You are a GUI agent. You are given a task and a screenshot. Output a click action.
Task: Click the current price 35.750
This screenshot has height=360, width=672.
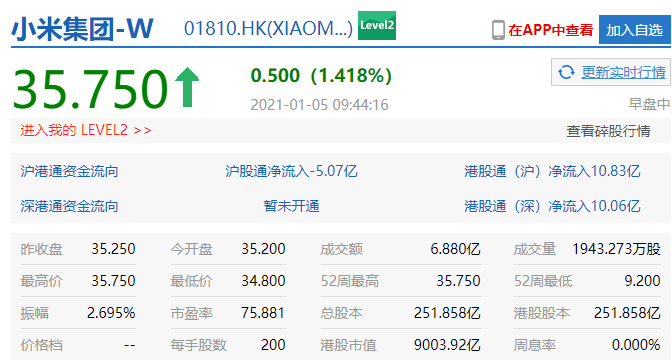(90, 89)
